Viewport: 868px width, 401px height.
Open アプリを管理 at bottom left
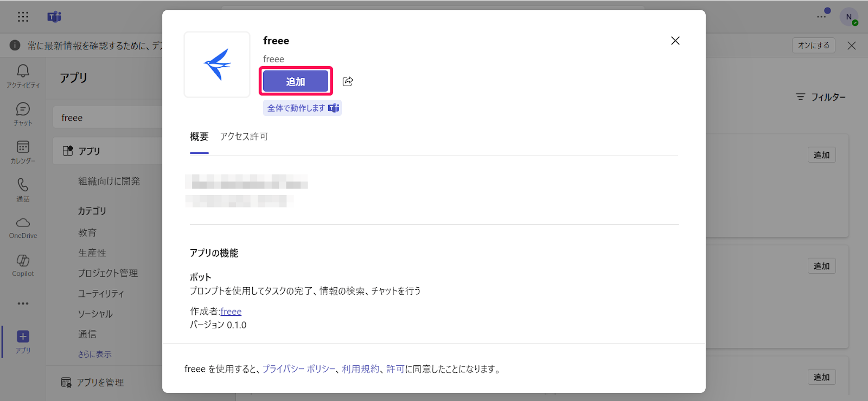click(x=92, y=383)
